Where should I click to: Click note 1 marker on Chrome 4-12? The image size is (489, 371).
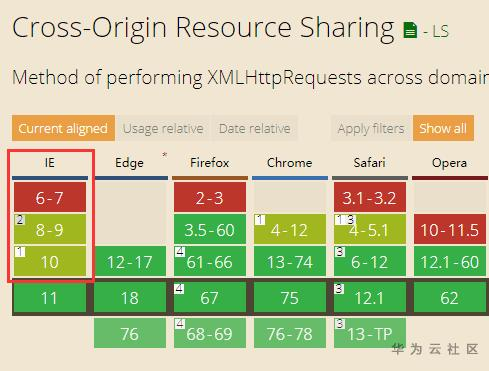click(x=260, y=220)
